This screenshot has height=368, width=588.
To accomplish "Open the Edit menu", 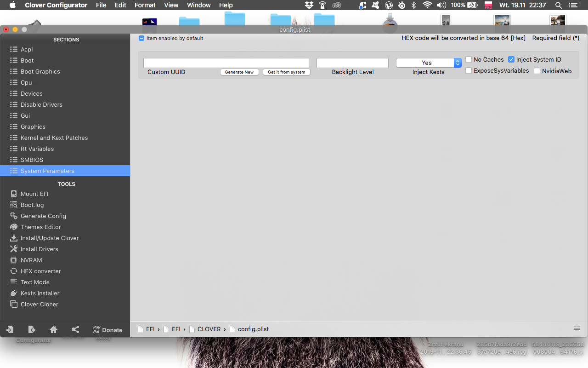I will (x=121, y=5).
